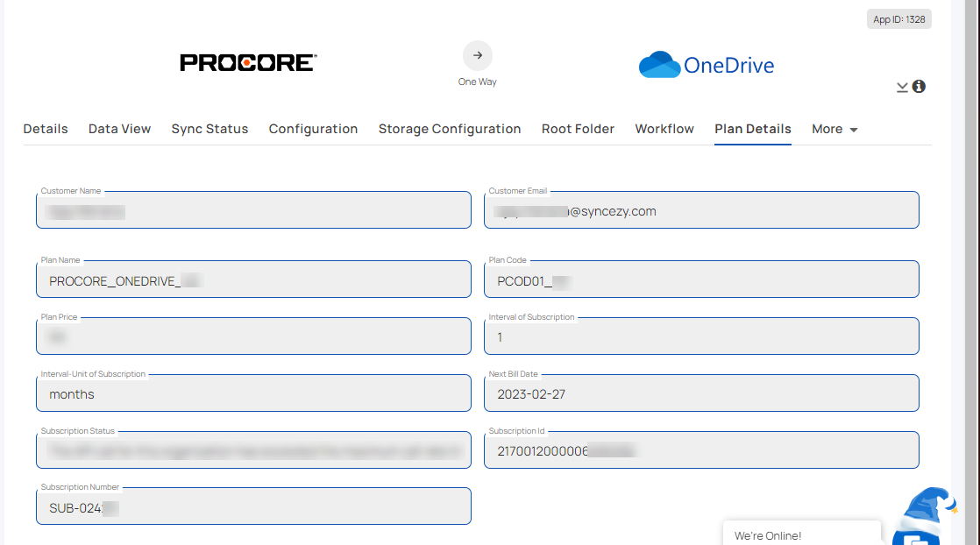The image size is (980, 545).
Task: Expand the More dropdown menu
Action: click(834, 129)
